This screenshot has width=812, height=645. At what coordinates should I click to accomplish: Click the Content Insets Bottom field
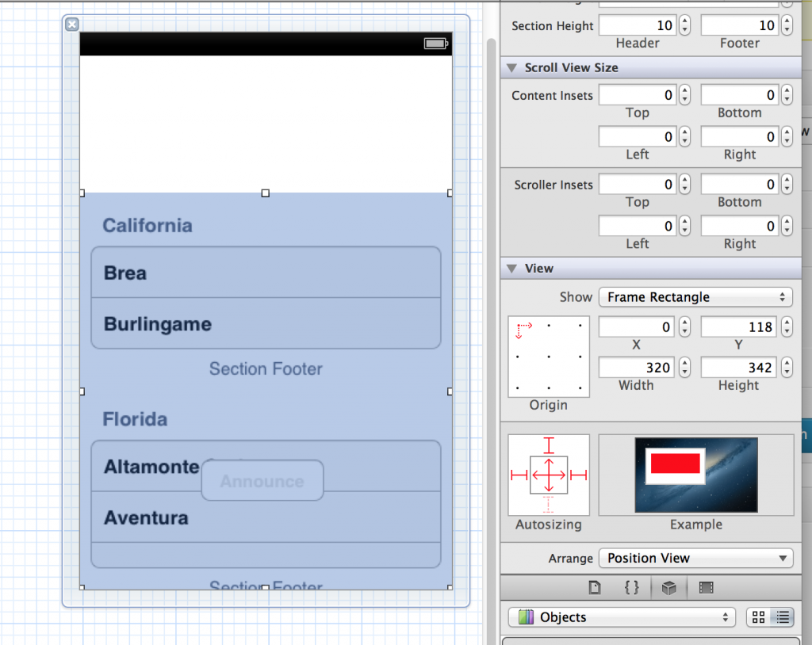(740, 95)
